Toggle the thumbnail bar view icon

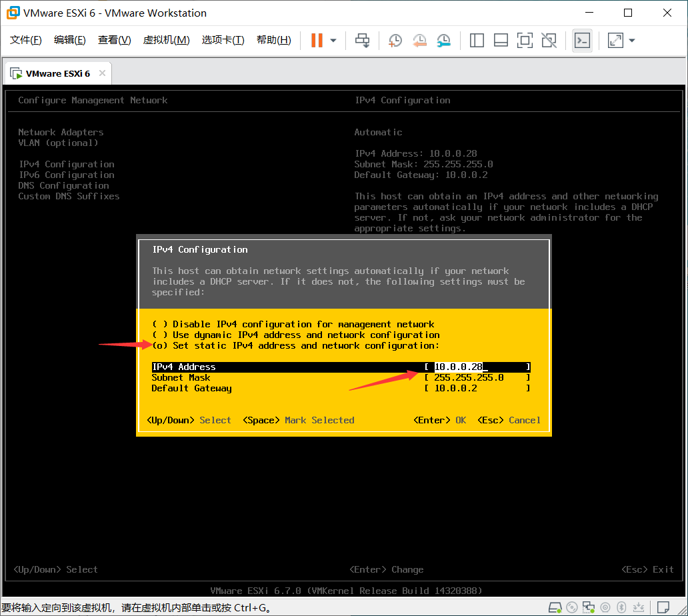coord(501,41)
